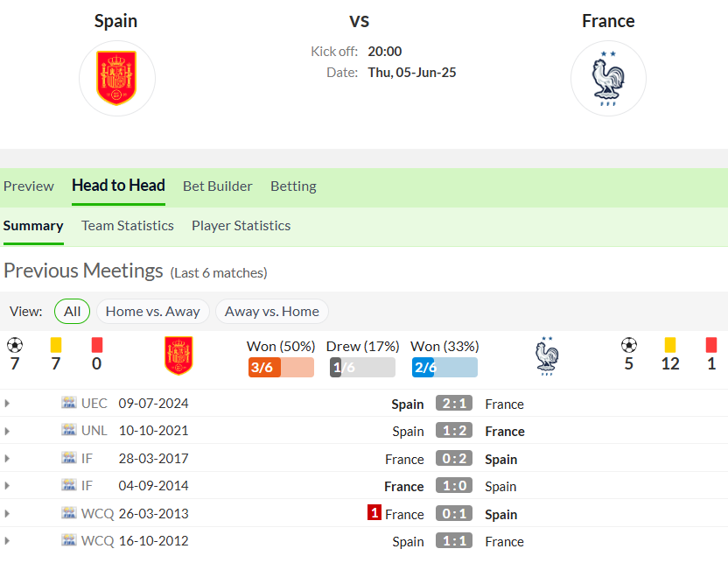Screen dimensions: 728x563
Task: Click Spain's small crest in summary row
Action: tap(178, 355)
